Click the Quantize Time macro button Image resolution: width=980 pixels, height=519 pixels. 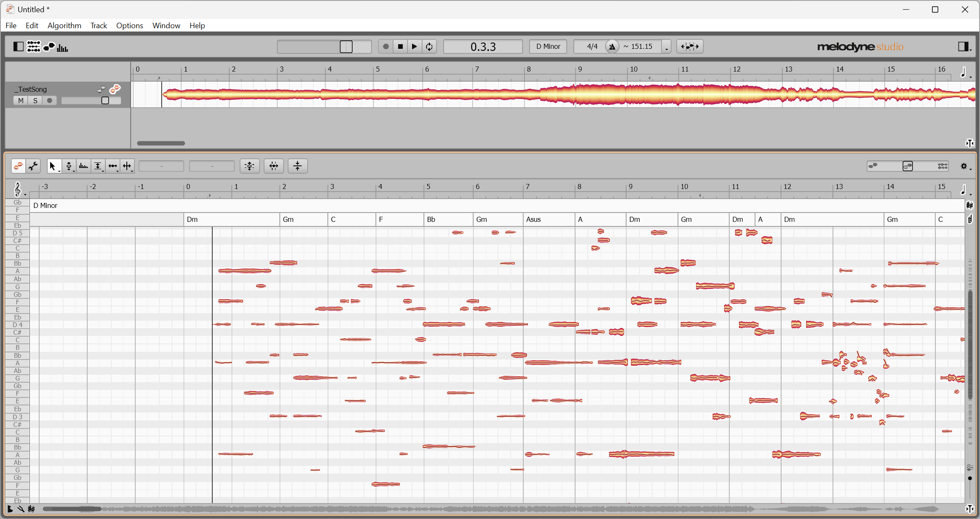[x=274, y=166]
